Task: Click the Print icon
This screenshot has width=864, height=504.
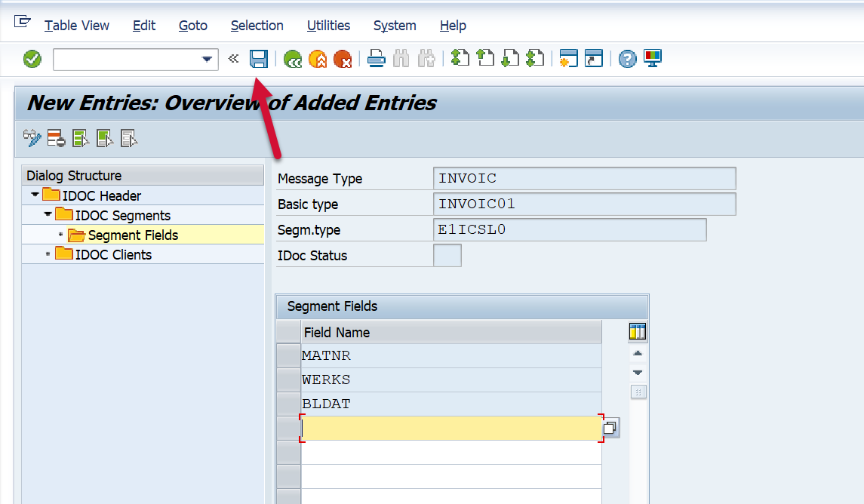Action: pyautogui.click(x=377, y=59)
